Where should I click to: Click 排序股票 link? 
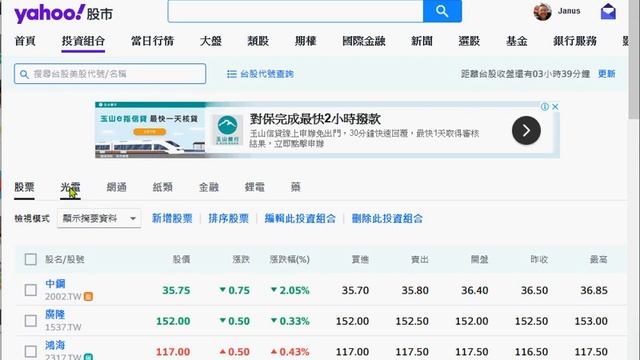tap(228, 218)
